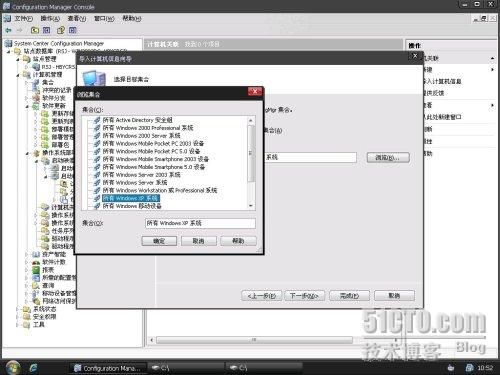Click the 软件更新 icon in tree
Screen dimensions: 500x375
36,106
